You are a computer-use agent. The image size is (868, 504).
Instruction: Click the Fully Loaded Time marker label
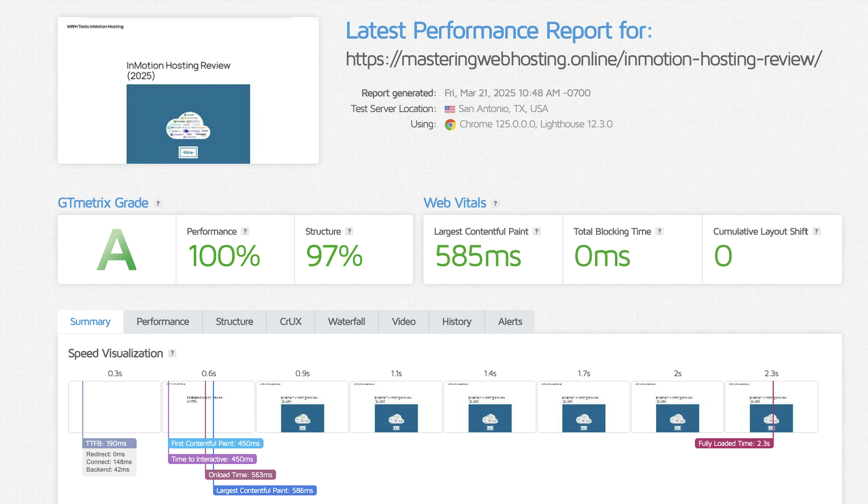734,443
